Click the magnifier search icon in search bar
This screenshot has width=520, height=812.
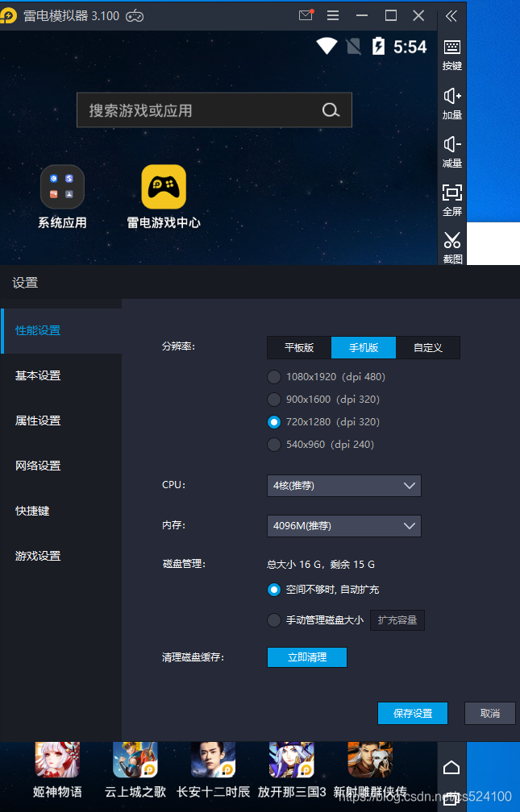[331, 110]
